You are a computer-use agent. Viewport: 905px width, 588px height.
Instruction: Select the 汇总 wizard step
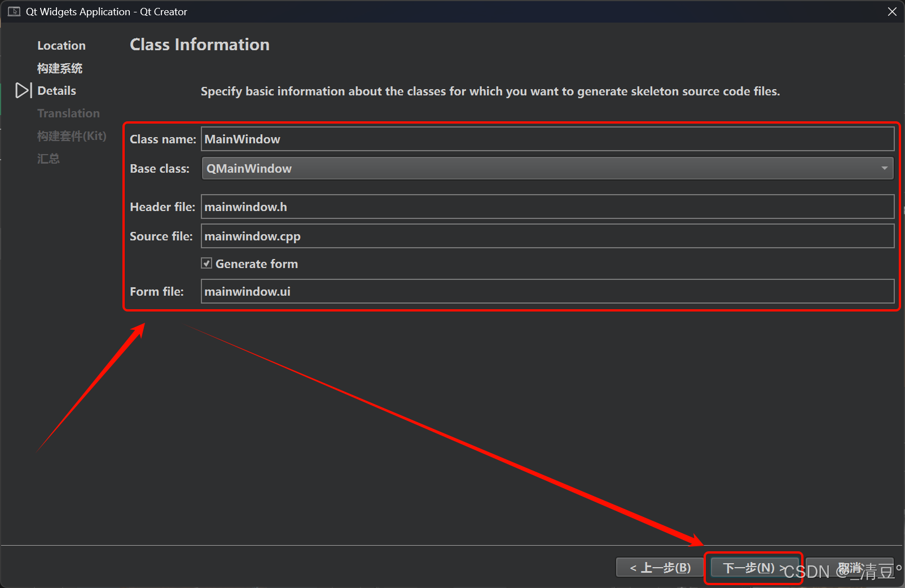49,159
